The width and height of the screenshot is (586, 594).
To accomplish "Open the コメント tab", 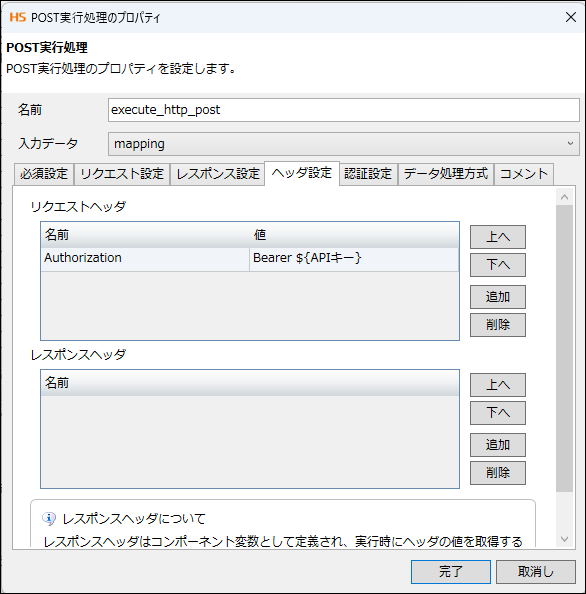I will [524, 174].
